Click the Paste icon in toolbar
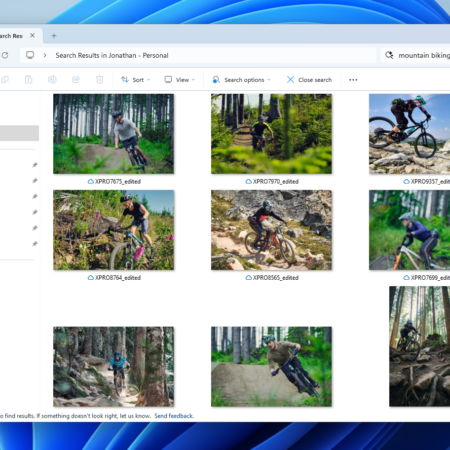The height and width of the screenshot is (450, 450). coord(29,80)
